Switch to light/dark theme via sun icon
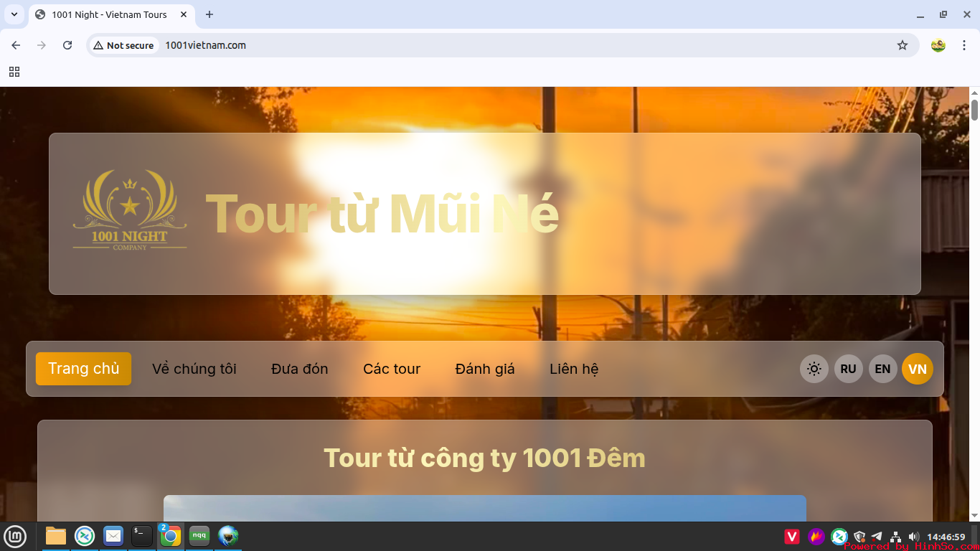The image size is (980, 551). 814,368
